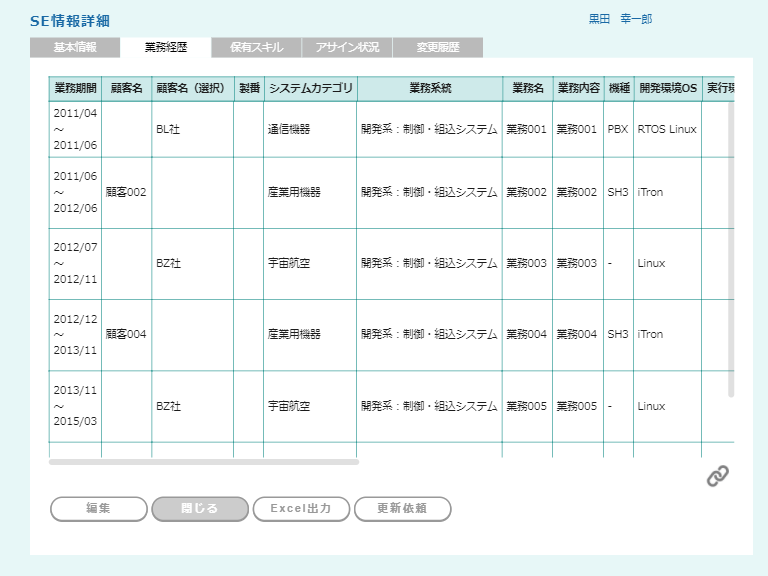Image resolution: width=768 pixels, height=576 pixels.
Task: Click the 業務期間 column header
Action: (x=75, y=89)
